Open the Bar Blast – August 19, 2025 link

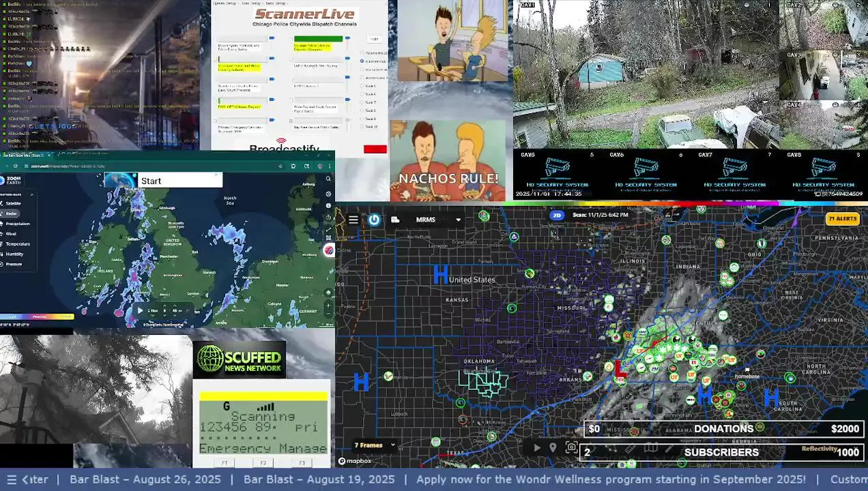click(319, 479)
